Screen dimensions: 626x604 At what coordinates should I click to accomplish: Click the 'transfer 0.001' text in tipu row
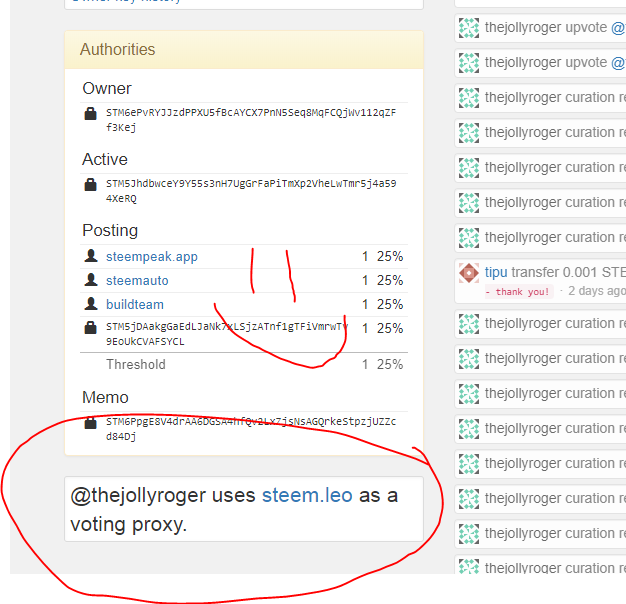point(555,272)
